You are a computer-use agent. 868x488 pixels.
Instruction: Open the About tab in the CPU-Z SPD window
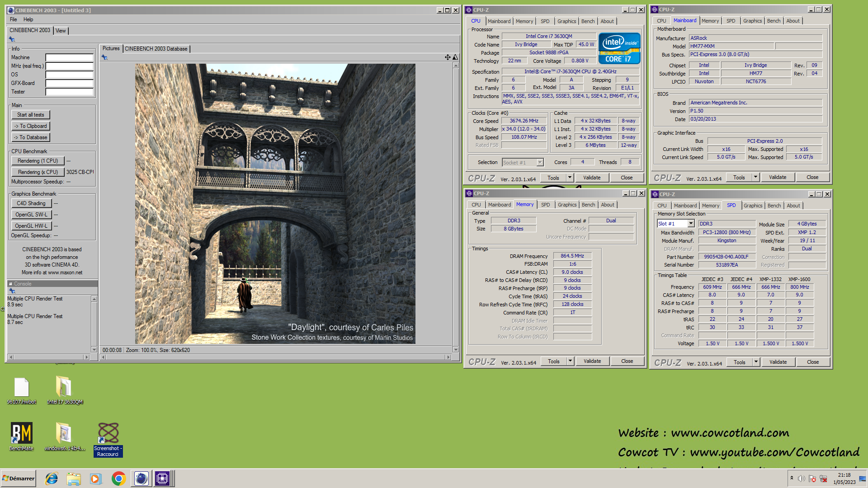[x=793, y=206]
